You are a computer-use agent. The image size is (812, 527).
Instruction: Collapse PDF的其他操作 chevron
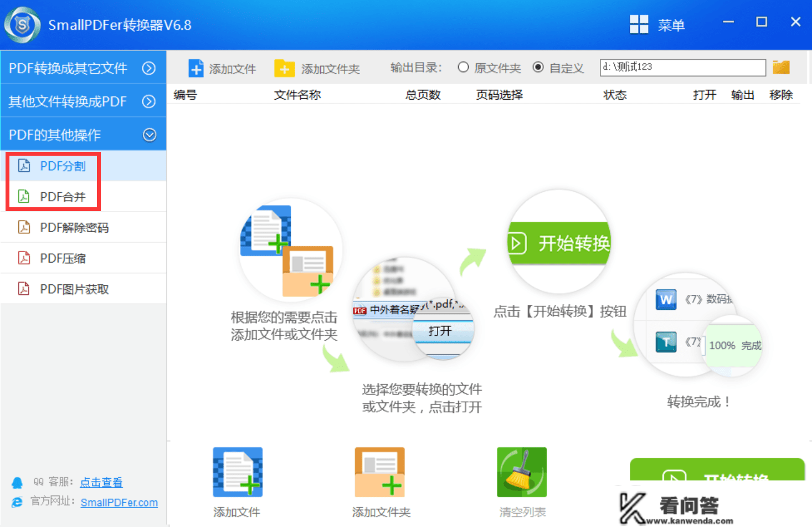click(149, 135)
